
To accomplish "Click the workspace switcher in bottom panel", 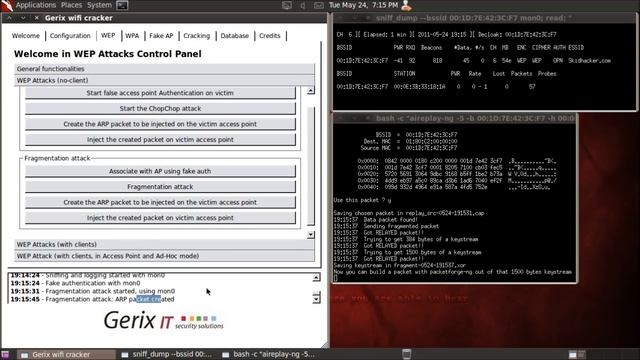I will [578, 354].
